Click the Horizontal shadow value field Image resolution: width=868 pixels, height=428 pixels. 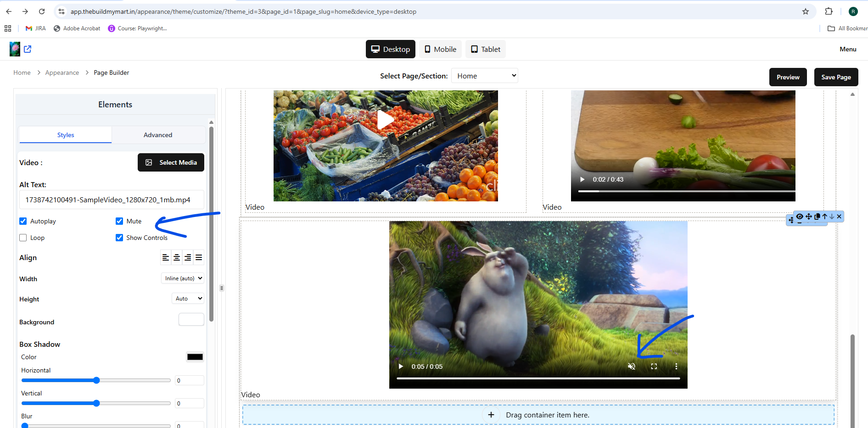[x=190, y=380]
